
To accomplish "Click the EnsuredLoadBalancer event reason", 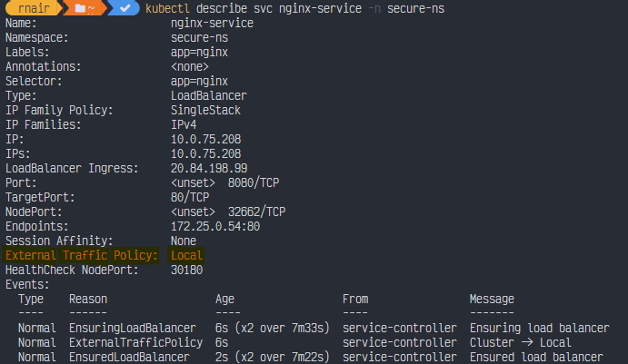I will tap(129, 358).
